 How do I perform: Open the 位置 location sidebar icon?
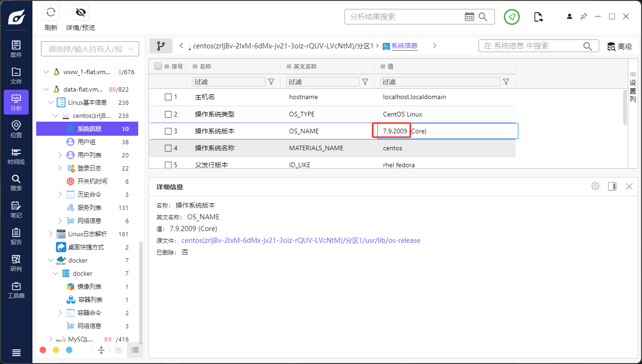click(x=16, y=129)
